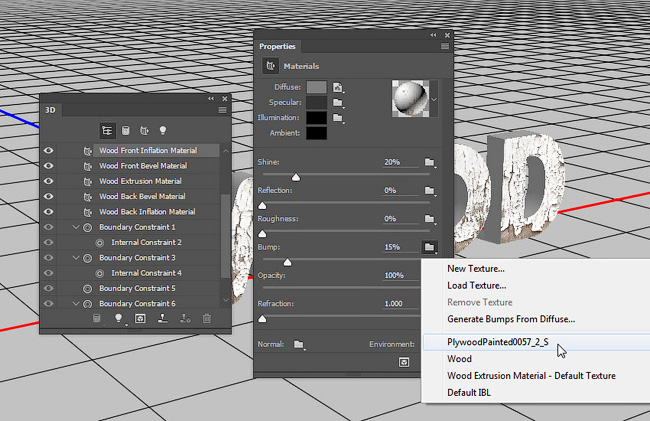Image resolution: width=650 pixels, height=421 pixels.
Task: Collapse the 3D panel with double arrows
Action: click(x=211, y=99)
